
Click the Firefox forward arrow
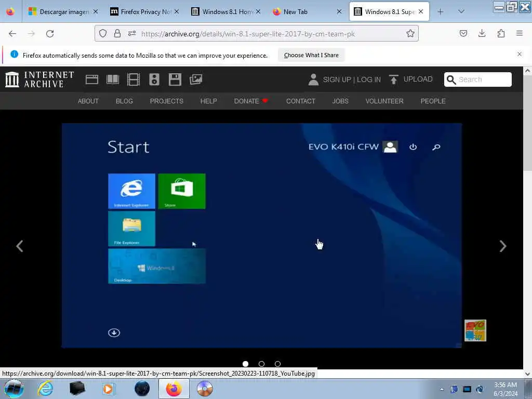(31, 34)
